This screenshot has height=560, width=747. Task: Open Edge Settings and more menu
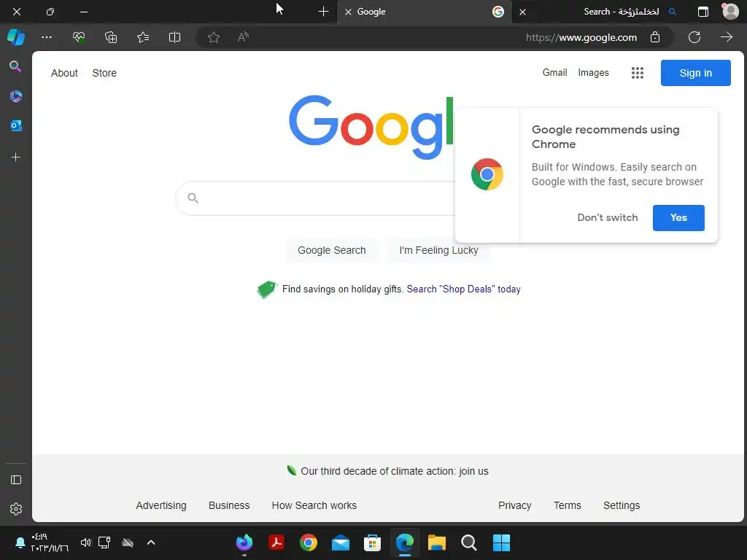47,37
